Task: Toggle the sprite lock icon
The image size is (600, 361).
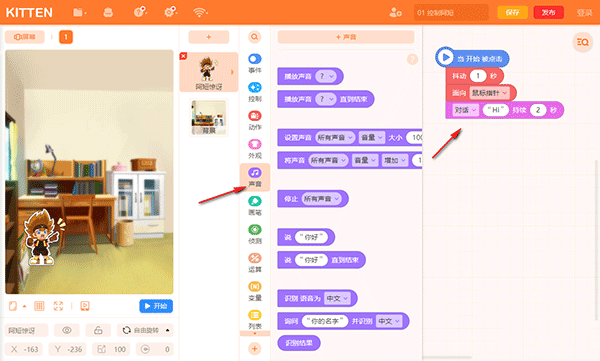Action: click(98, 330)
